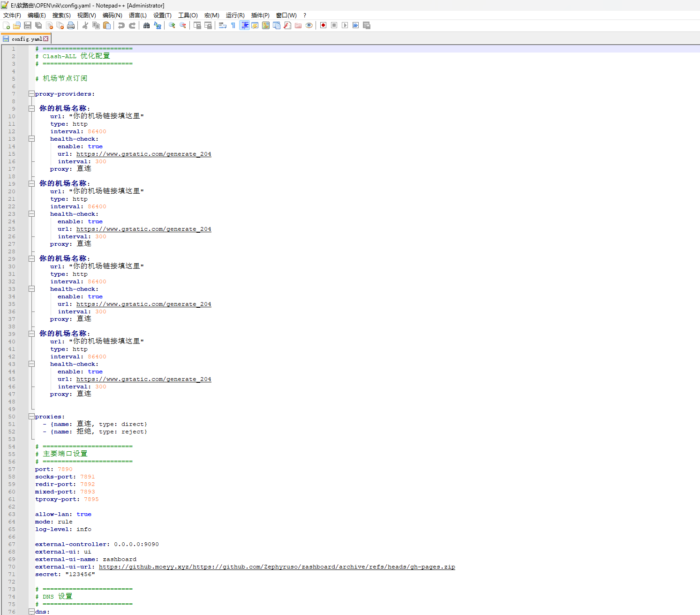Save the current file using floppy icon
Screen dimensions: 700x615
point(28,25)
